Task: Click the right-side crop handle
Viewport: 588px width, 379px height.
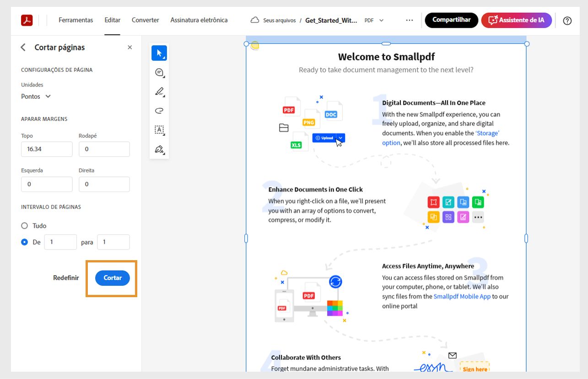Action: (526, 238)
